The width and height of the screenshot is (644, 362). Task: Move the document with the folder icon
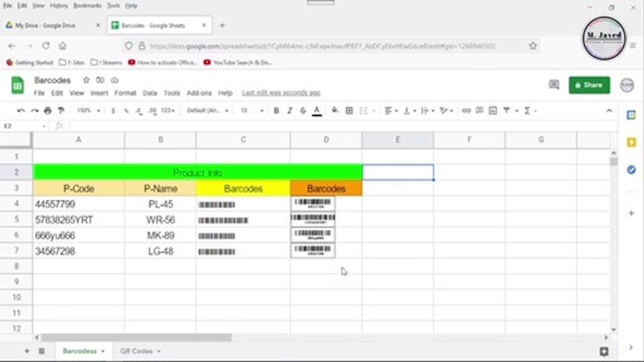point(100,80)
